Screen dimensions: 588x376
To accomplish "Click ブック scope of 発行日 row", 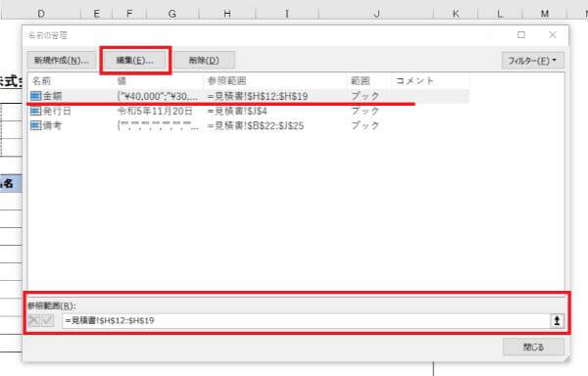I will (x=366, y=111).
